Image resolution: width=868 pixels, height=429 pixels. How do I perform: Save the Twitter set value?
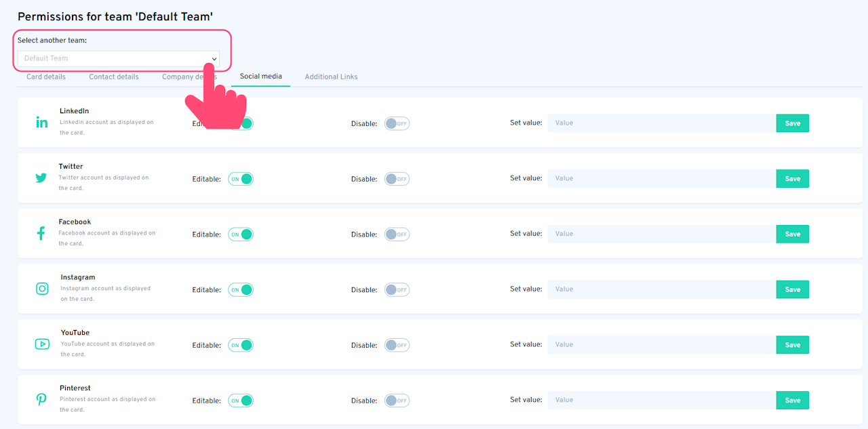[793, 179]
